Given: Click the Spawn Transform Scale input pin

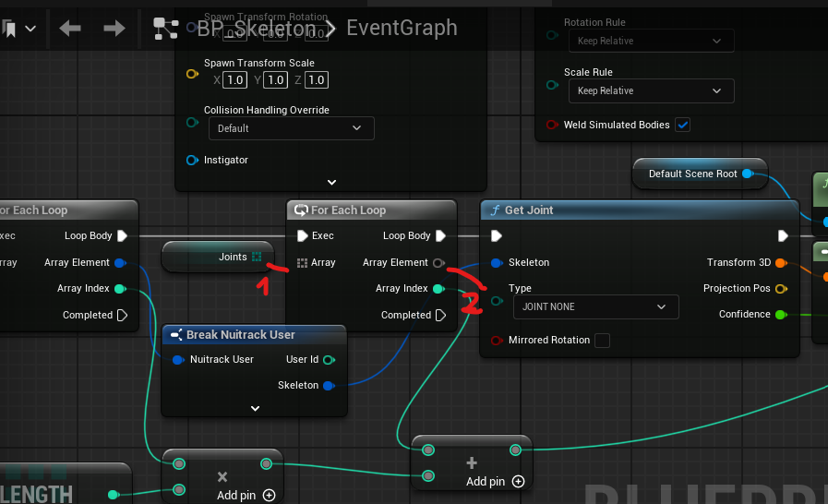Looking at the screenshot, I should [192, 74].
